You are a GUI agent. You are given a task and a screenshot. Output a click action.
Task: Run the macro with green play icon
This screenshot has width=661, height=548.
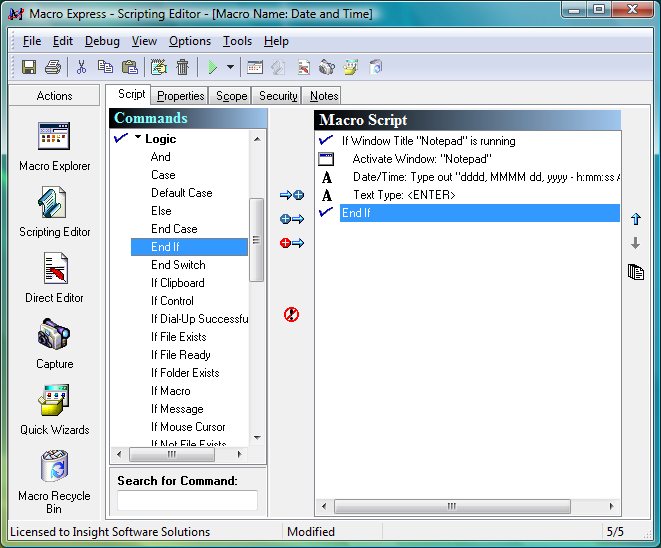(x=212, y=67)
